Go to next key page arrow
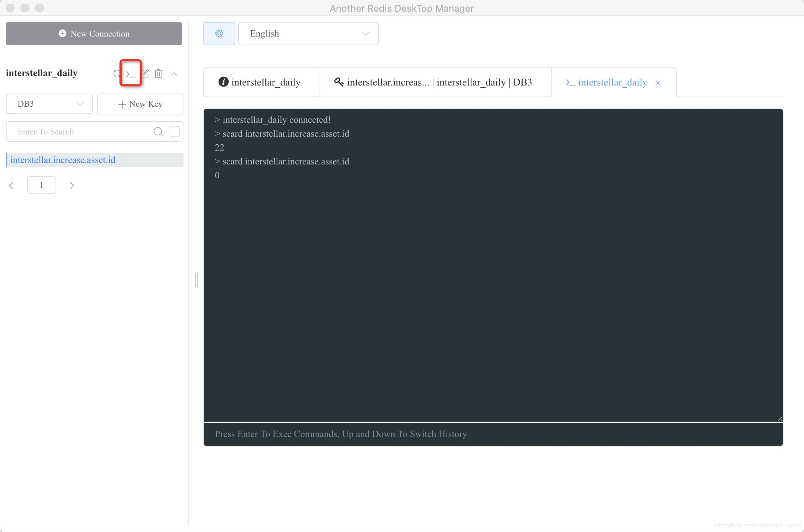The height and width of the screenshot is (532, 804). [x=72, y=186]
